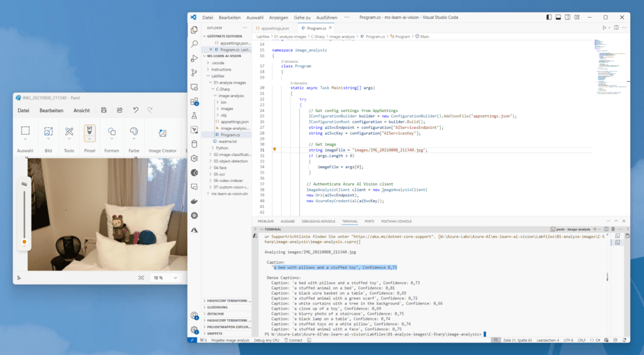Open readme.txt in the explorer tree
644x355 pixels.
click(x=227, y=142)
